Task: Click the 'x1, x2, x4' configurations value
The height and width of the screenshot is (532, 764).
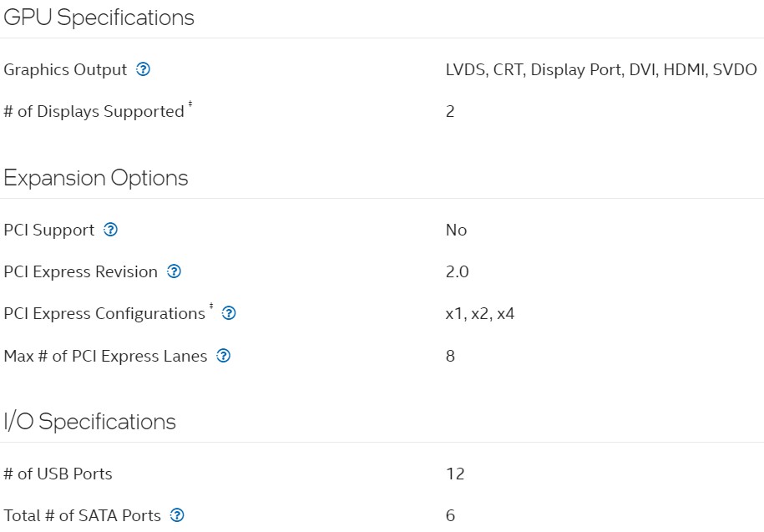Action: [479, 314]
